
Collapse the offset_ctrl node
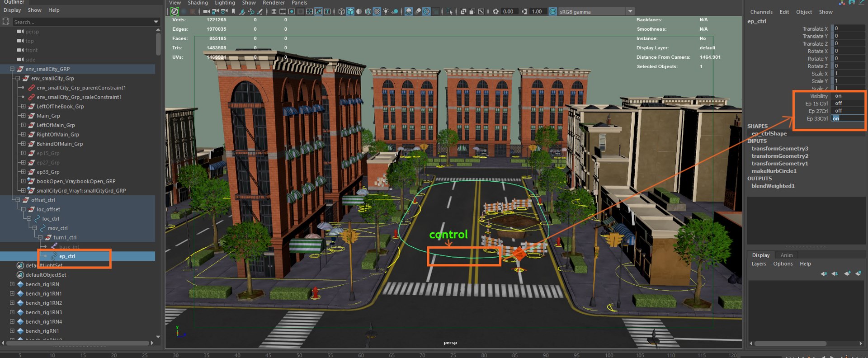[x=18, y=200]
